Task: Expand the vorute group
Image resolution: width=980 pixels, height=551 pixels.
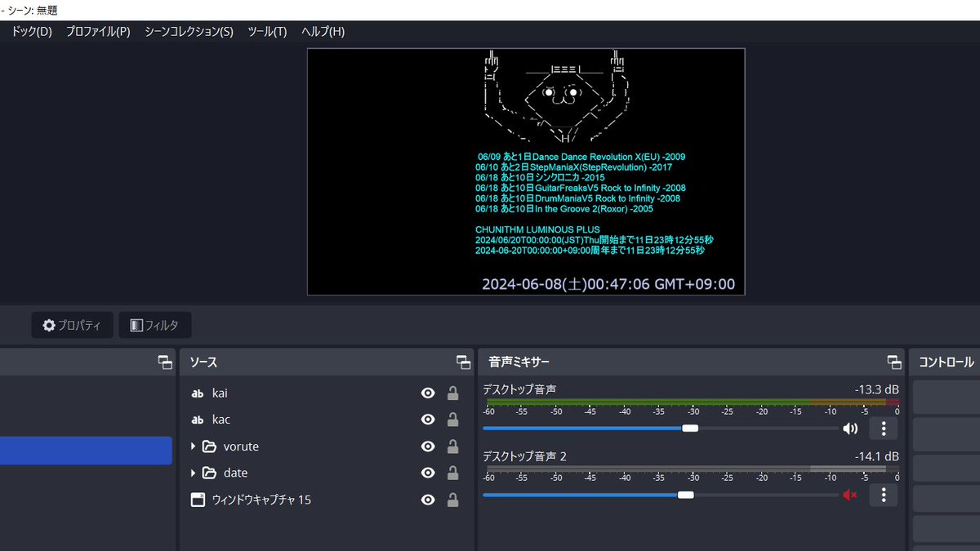Action: coord(194,447)
